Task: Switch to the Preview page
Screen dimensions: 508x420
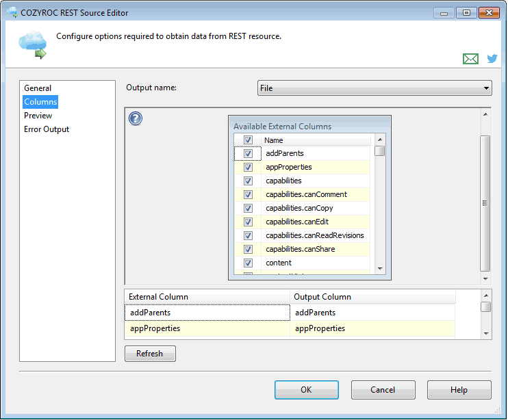Action: tap(38, 116)
